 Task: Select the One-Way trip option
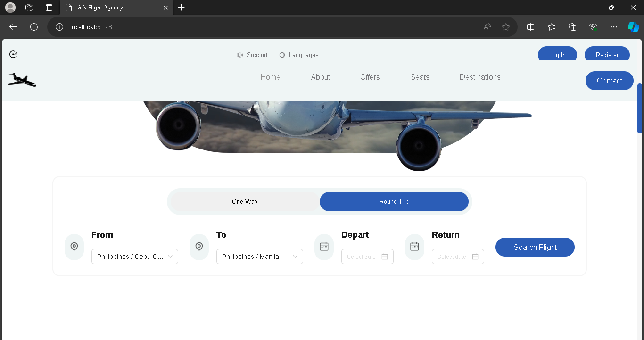pos(245,201)
